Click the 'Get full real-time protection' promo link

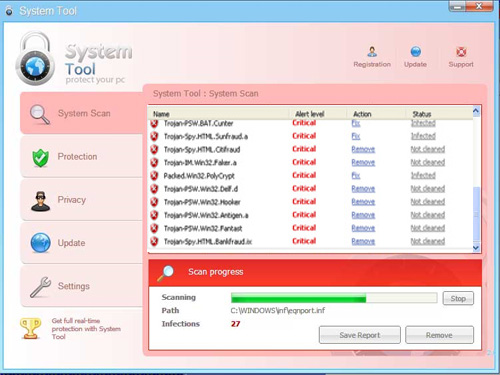click(86, 329)
